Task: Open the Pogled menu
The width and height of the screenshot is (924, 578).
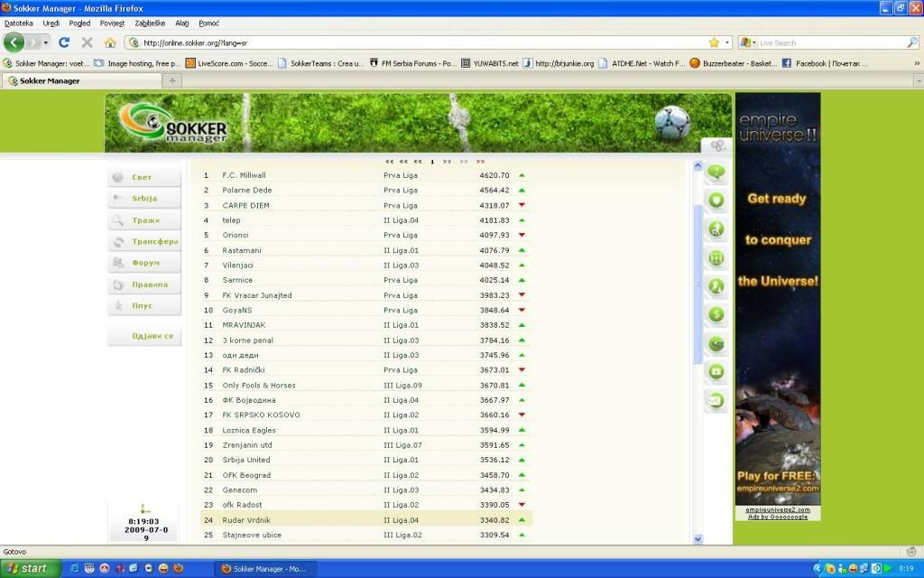Action: tap(79, 23)
